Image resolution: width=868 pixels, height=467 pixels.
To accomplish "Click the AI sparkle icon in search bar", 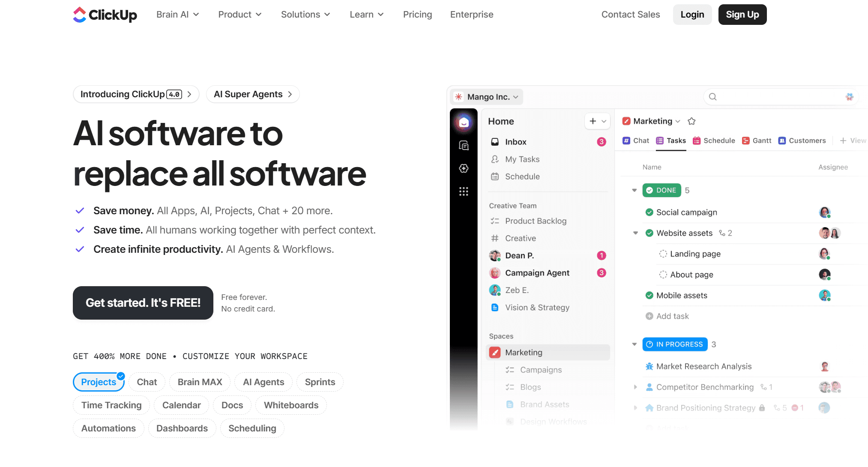I will pos(849,97).
